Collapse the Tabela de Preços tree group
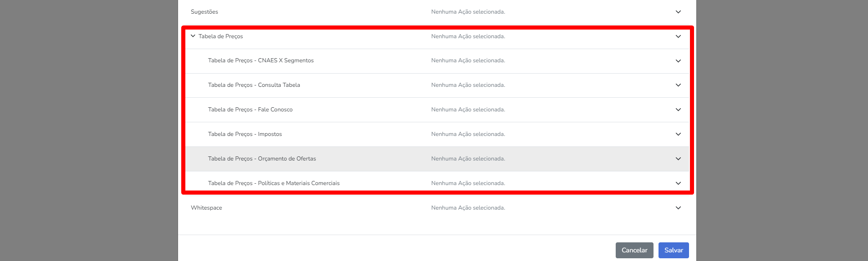 click(x=193, y=36)
